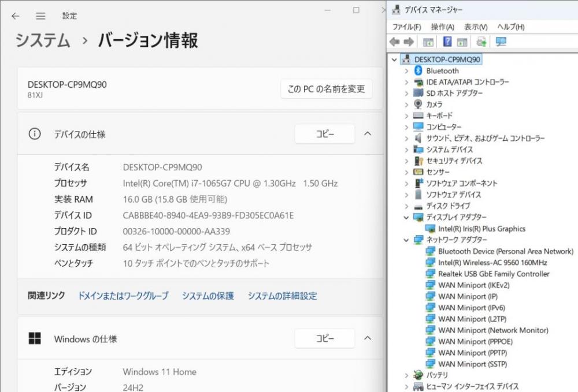Open the ファイル(F) menu
578x392 pixels.
[x=406, y=27]
